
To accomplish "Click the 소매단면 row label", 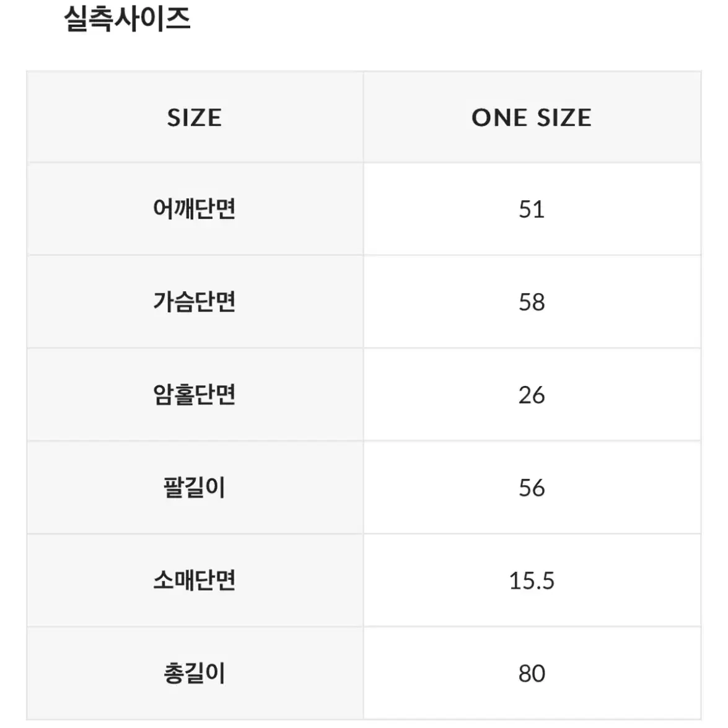I will pos(195,581).
